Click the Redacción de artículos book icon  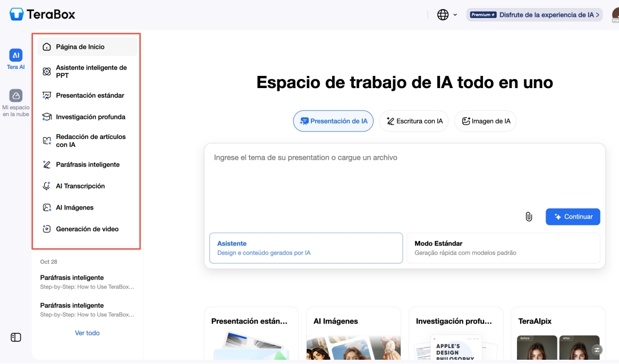coord(47,141)
